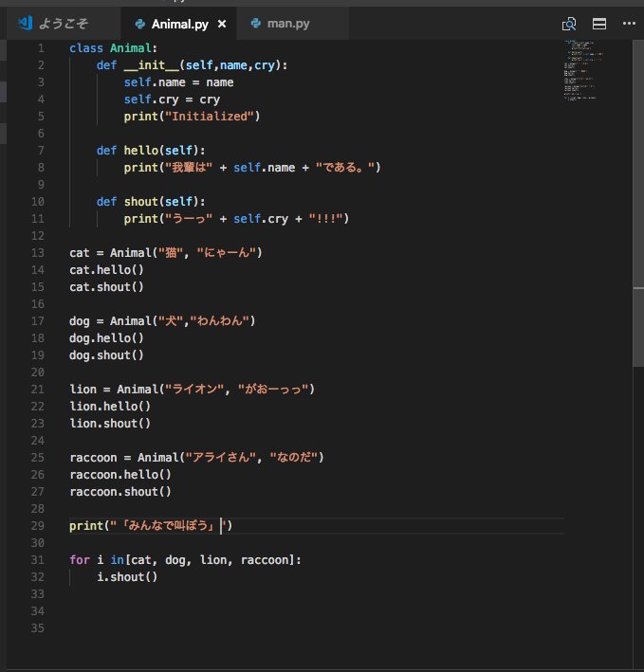This screenshot has width=644, height=672.
Task: Click the print("Initialized") statement
Action: coord(193,117)
